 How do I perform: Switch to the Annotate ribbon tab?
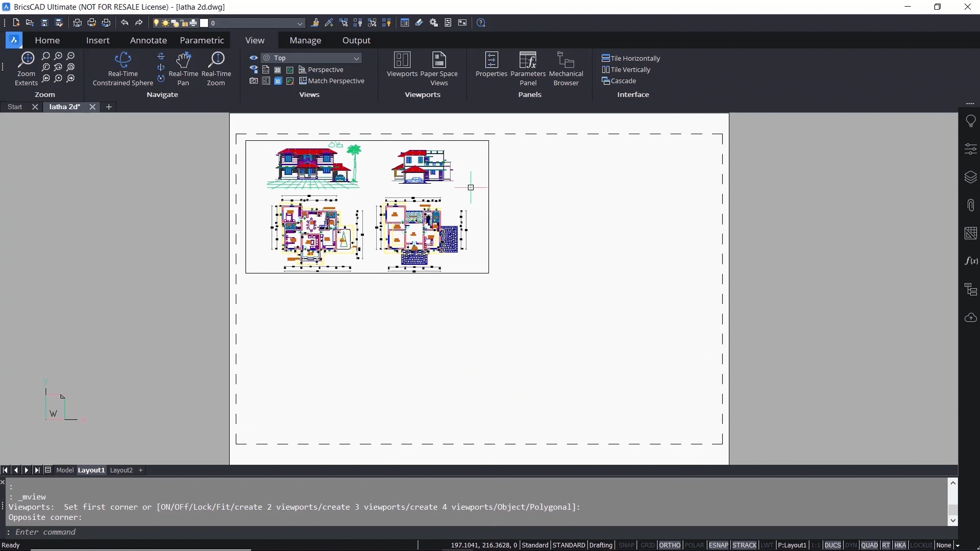148,40
